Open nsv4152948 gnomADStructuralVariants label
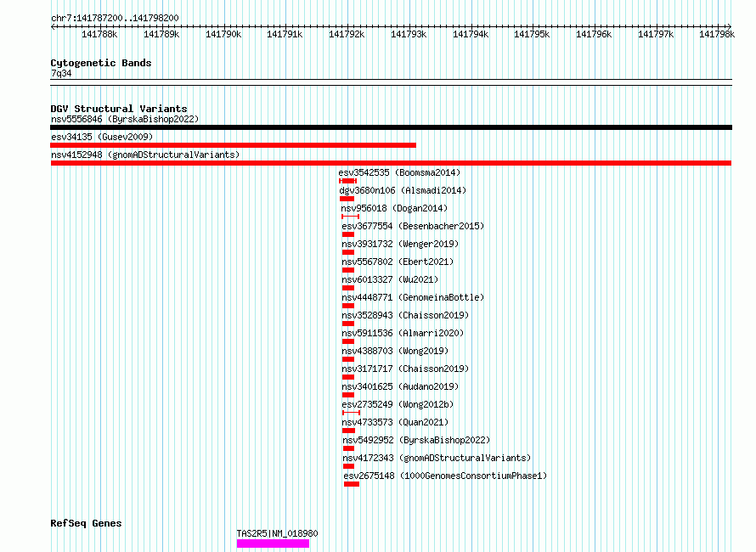 pos(145,155)
